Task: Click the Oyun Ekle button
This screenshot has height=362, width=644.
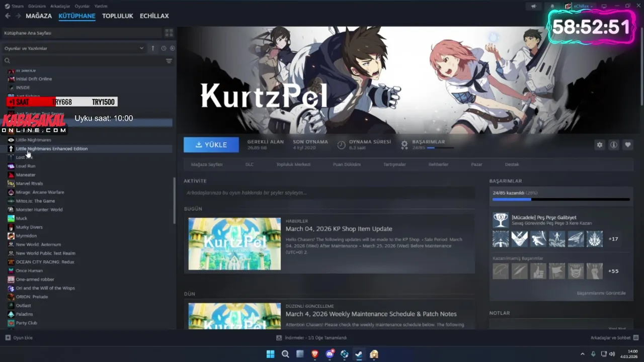Action: pyautogui.click(x=19, y=338)
